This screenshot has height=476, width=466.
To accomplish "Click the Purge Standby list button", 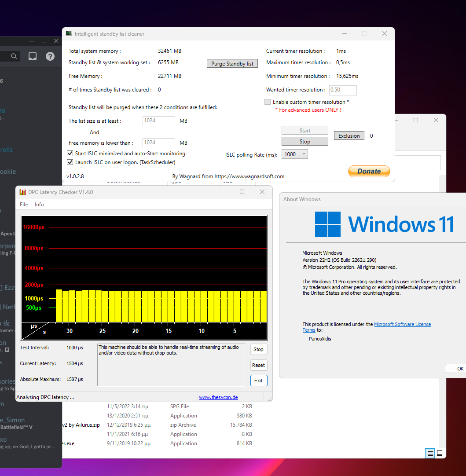I will [232, 63].
